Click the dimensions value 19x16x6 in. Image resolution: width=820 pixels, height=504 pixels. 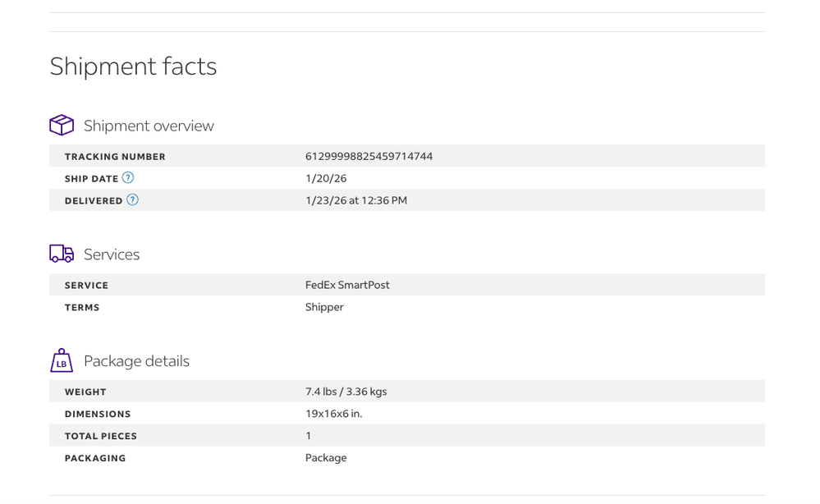tap(333, 414)
